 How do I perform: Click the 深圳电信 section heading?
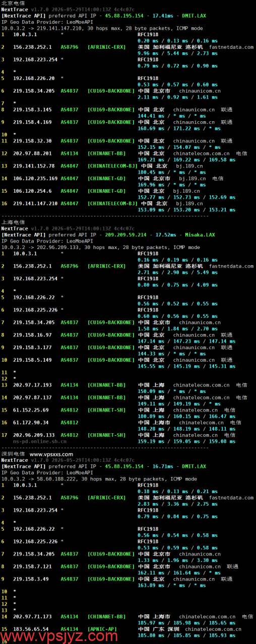coord(13,454)
